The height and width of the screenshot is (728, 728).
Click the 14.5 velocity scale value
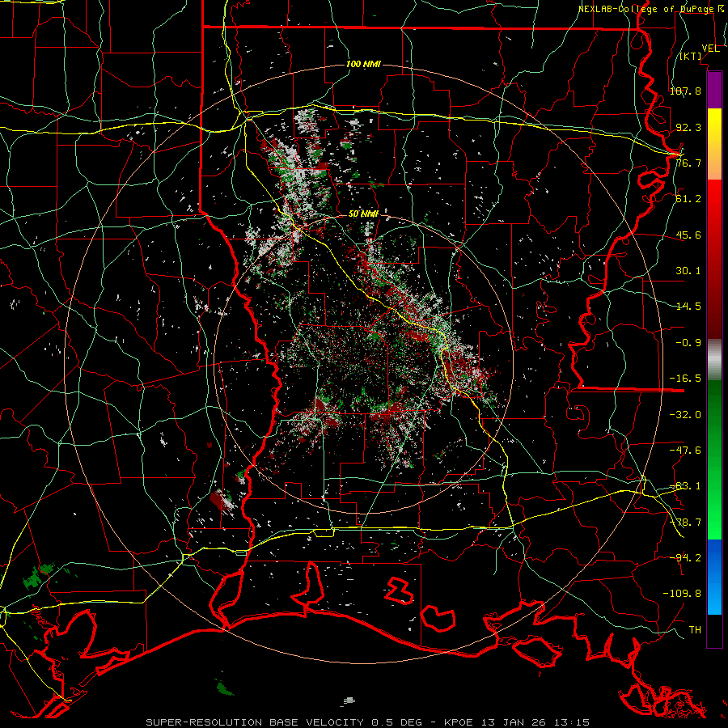[688, 307]
